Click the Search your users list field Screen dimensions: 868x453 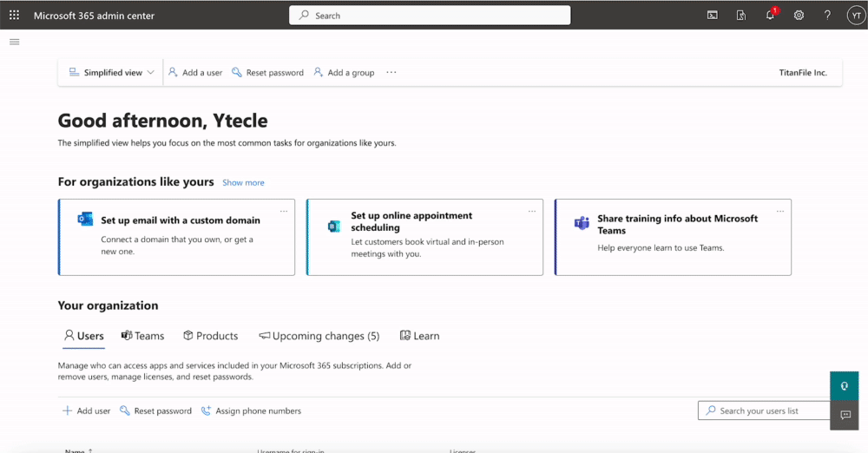[764, 411]
